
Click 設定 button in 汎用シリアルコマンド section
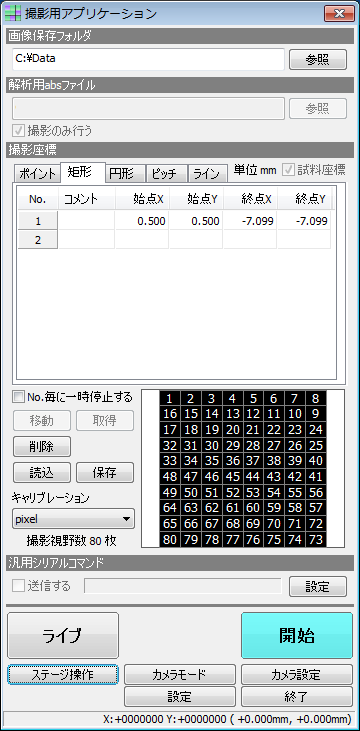(x=318, y=586)
